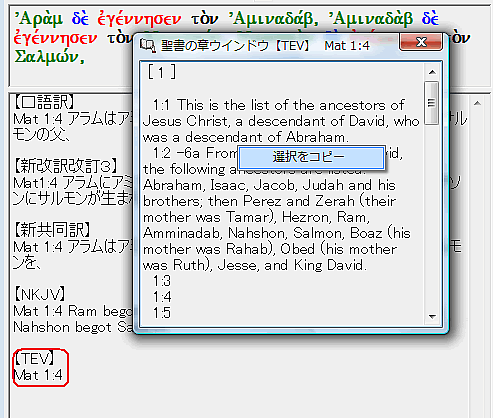The width and height of the screenshot is (494, 419).
Task: Click the green Greek word Σαλμών
Action: pyautogui.click(x=49, y=57)
